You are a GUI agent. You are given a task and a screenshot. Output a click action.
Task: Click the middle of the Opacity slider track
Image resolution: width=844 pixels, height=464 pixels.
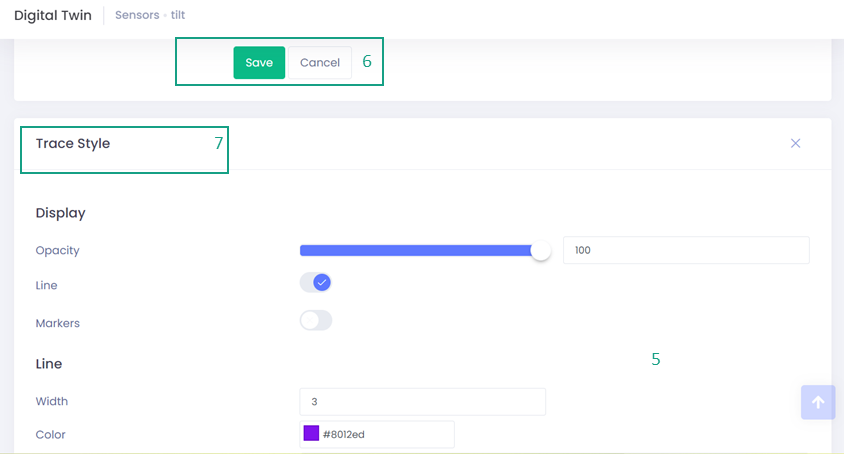tap(420, 250)
